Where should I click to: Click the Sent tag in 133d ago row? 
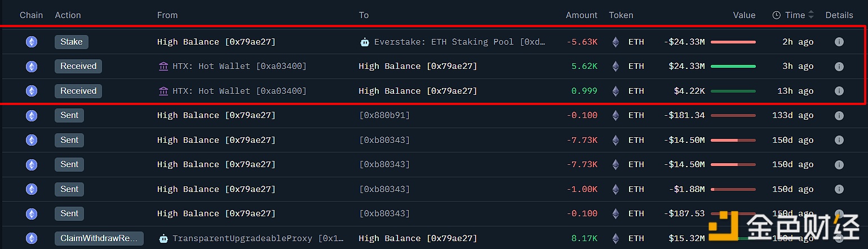[x=69, y=115]
